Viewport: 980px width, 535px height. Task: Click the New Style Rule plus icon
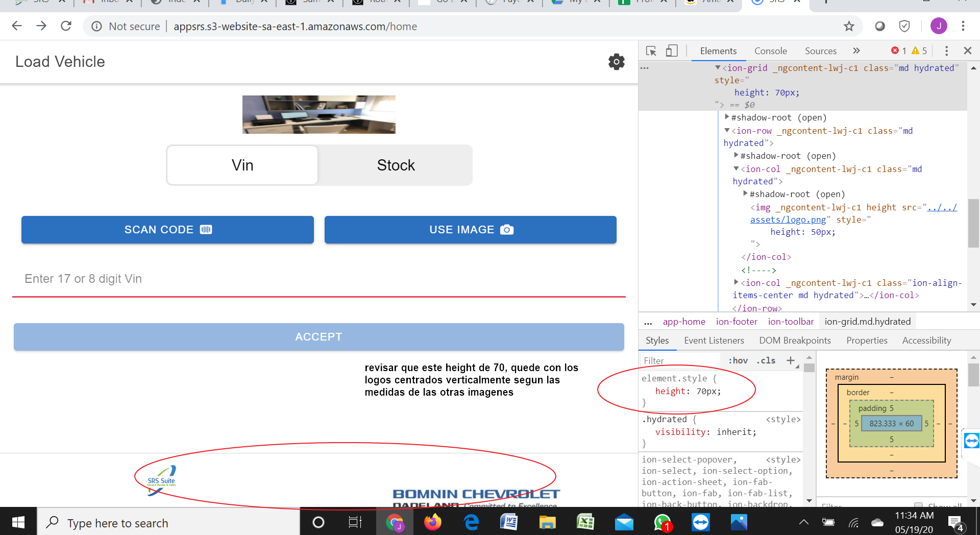790,360
